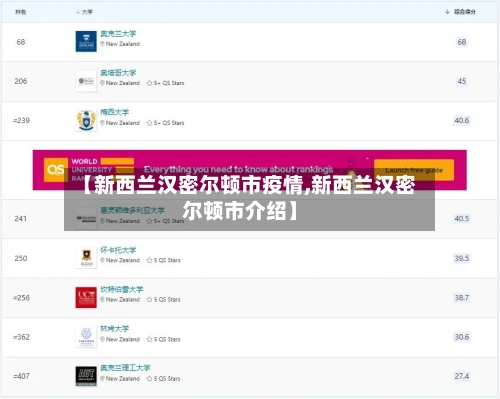The width and height of the screenshot is (500, 399).
Task: Click New Zealand under 奥克兰大学
Action: coord(123,44)
